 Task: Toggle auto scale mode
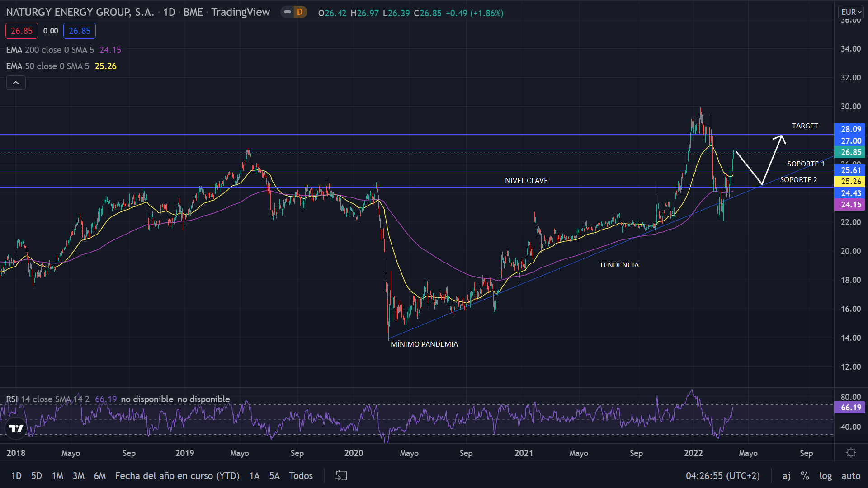point(851,475)
